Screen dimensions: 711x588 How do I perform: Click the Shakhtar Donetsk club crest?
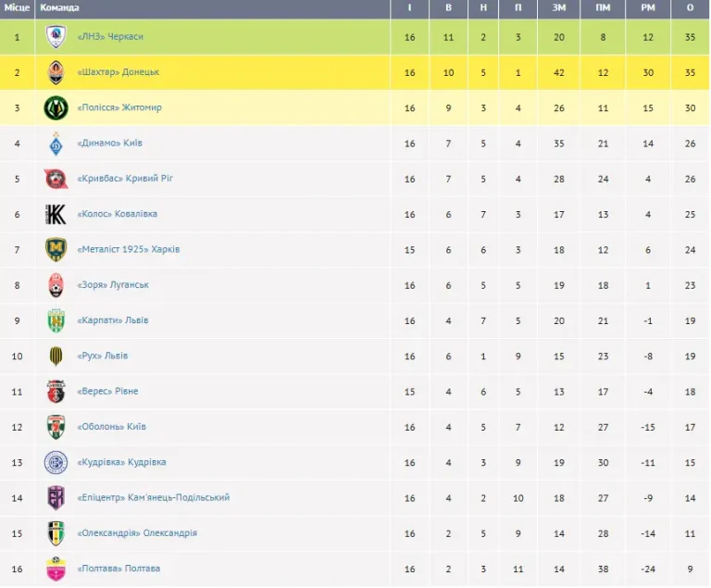[x=56, y=72]
